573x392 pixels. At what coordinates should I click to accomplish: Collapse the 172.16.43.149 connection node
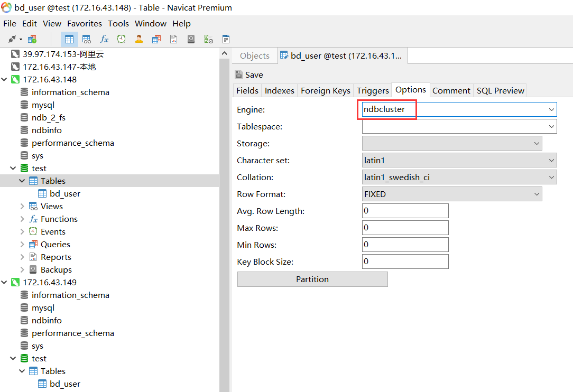[4, 283]
